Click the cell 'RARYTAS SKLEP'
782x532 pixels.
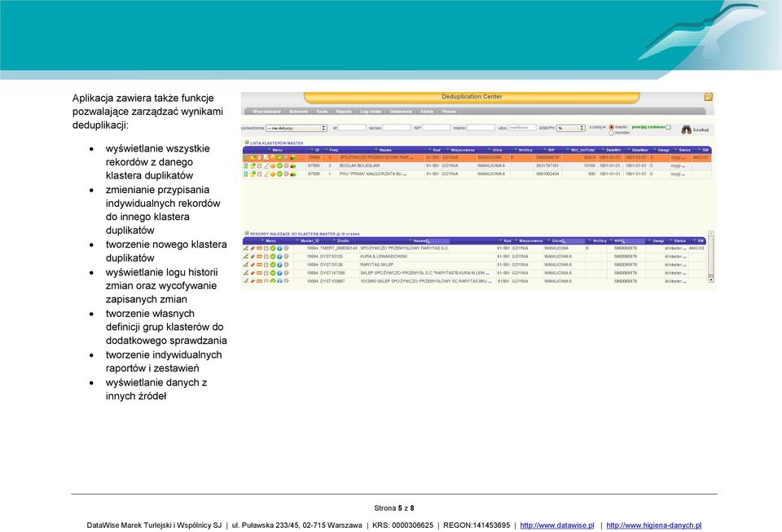[377, 265]
